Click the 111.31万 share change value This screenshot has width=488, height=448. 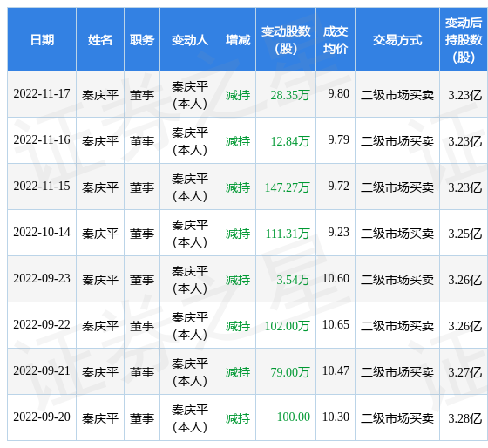click(x=288, y=234)
